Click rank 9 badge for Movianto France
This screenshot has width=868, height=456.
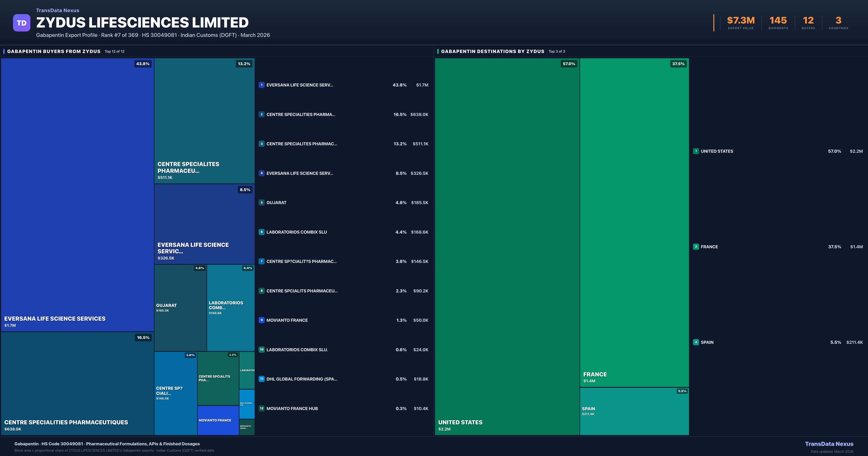point(261,320)
